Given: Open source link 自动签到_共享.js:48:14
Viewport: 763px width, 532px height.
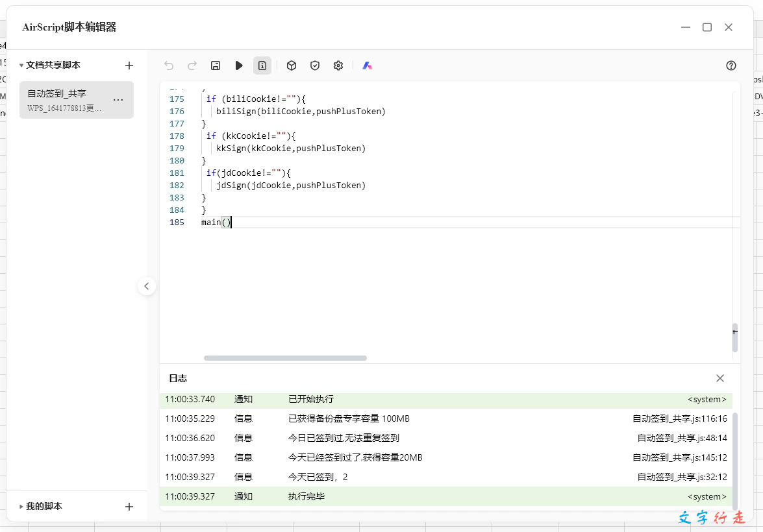Looking at the screenshot, I should (x=682, y=438).
